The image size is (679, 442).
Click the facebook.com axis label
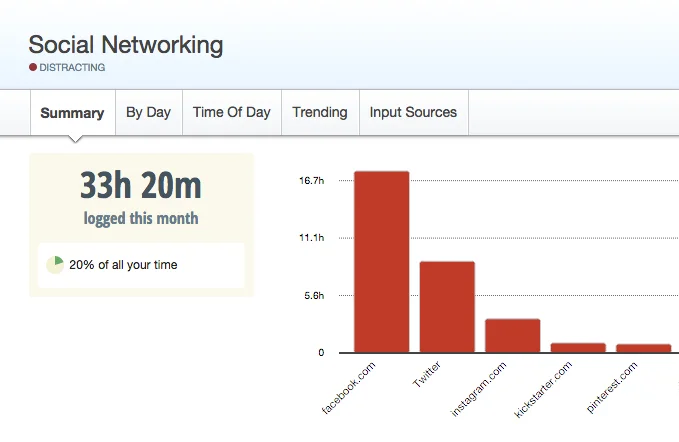tap(349, 388)
